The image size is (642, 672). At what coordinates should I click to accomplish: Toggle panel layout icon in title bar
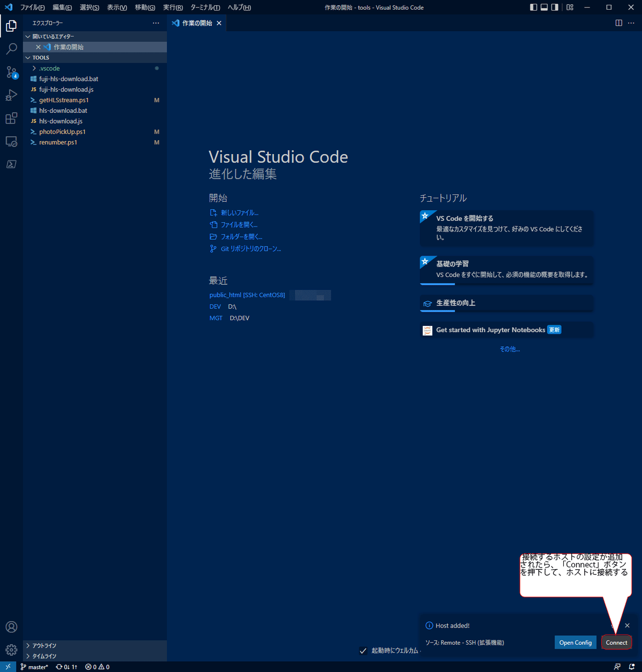click(544, 7)
